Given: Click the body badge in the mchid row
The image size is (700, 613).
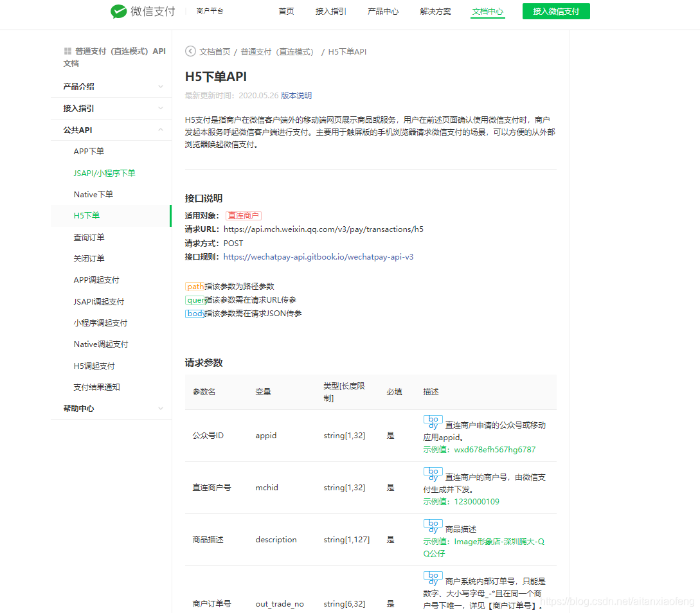Looking at the screenshot, I should pyautogui.click(x=433, y=475).
